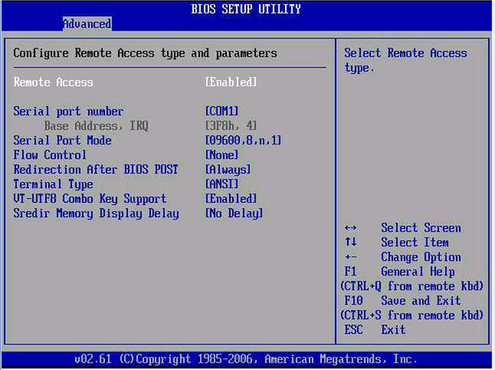The width and height of the screenshot is (495, 370).
Task: Click the Configure Remote Access heading
Action: tap(145, 53)
